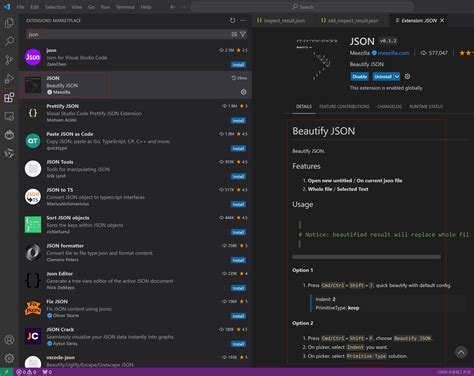Close the Extension: JSON tab
The width and height of the screenshot is (474, 376).
(x=442, y=20)
